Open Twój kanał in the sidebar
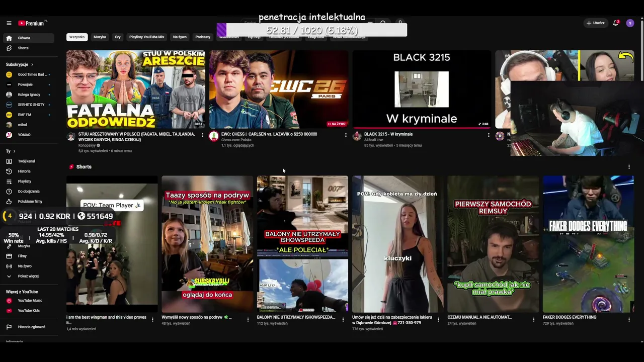This screenshot has height=362, width=644. tap(28, 161)
